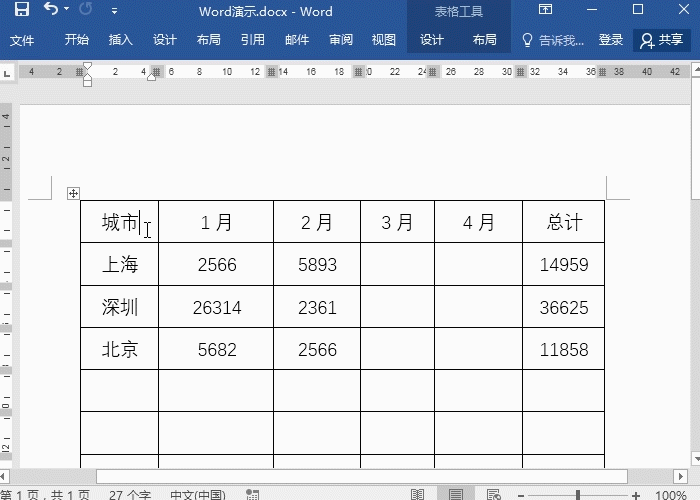This screenshot has height=500, width=700.
Task: Switch to the 插入 tab
Action: pos(121,40)
